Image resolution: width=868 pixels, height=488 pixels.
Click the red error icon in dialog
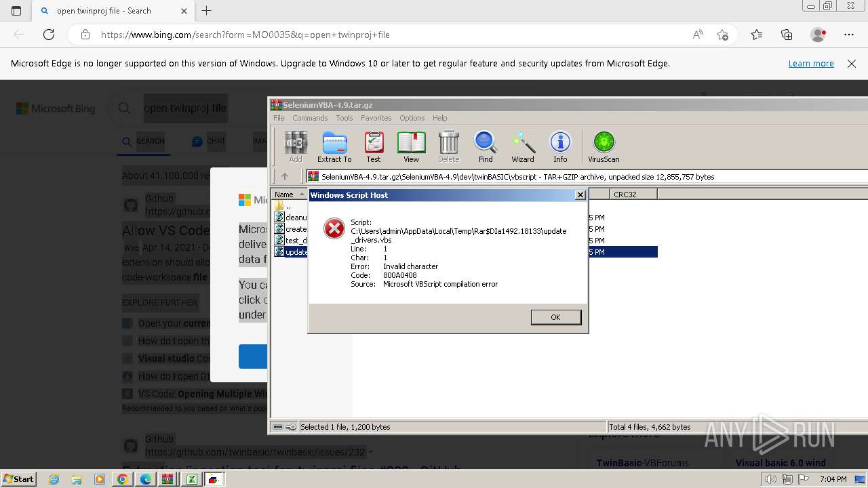point(334,228)
